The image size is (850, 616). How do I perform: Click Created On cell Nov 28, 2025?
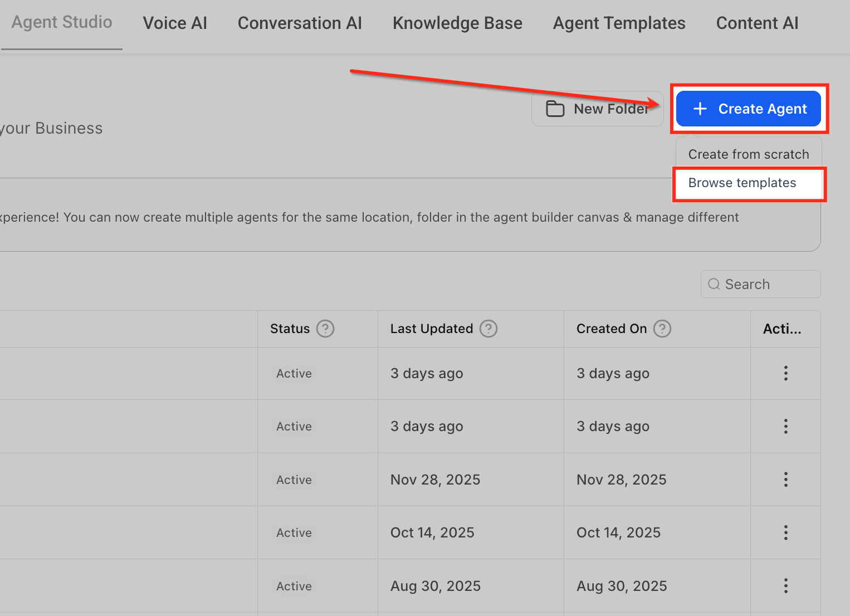tap(622, 480)
